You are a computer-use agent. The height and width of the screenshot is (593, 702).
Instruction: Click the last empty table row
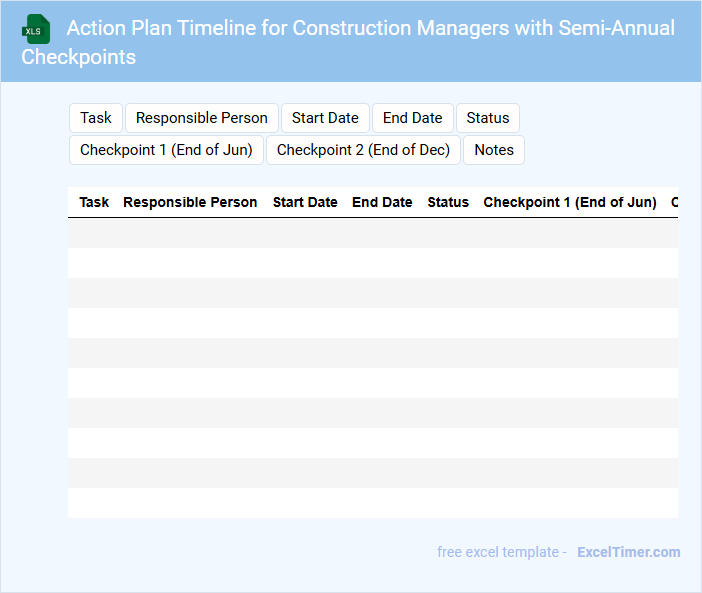[x=372, y=503]
